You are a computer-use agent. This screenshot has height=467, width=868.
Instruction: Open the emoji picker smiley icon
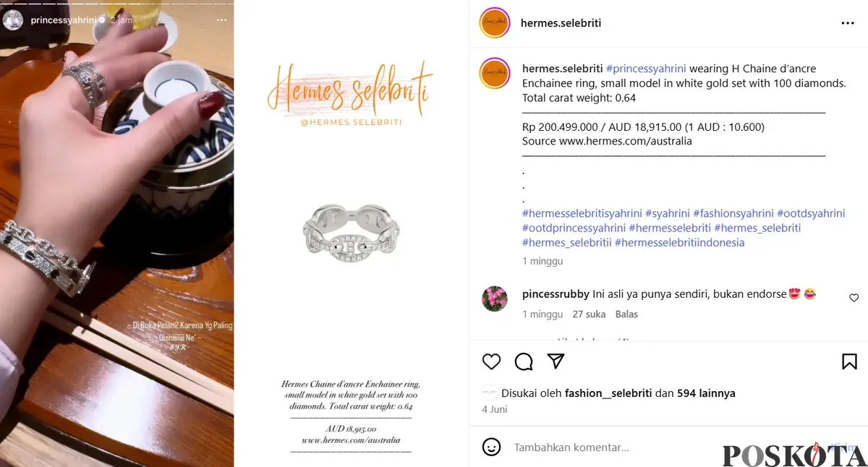point(491,447)
